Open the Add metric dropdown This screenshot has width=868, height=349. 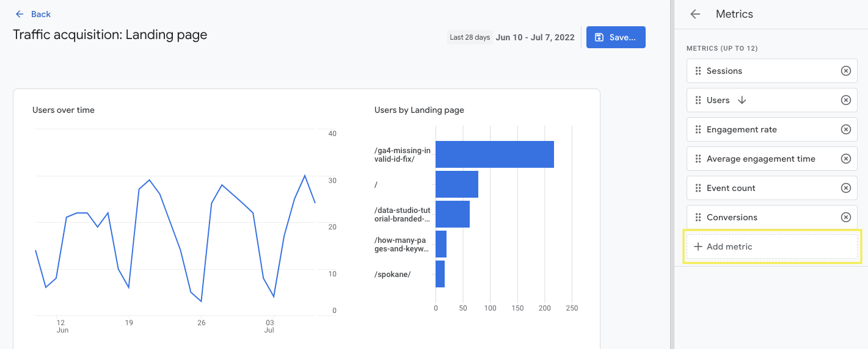(771, 246)
